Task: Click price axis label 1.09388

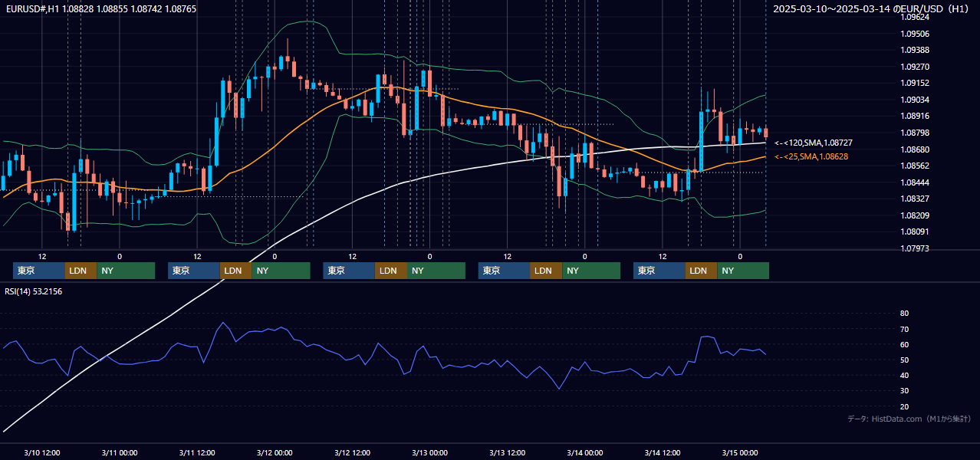Action: (x=914, y=50)
